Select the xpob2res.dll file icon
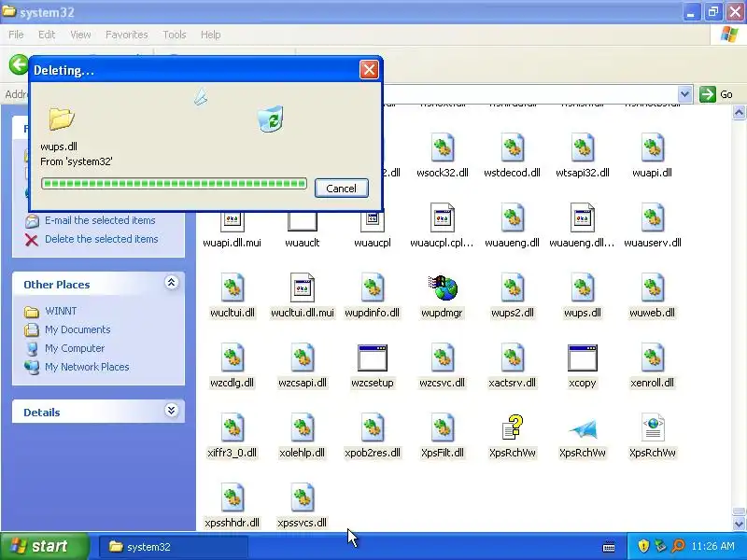Screen dimensions: 747x560 click(x=373, y=427)
